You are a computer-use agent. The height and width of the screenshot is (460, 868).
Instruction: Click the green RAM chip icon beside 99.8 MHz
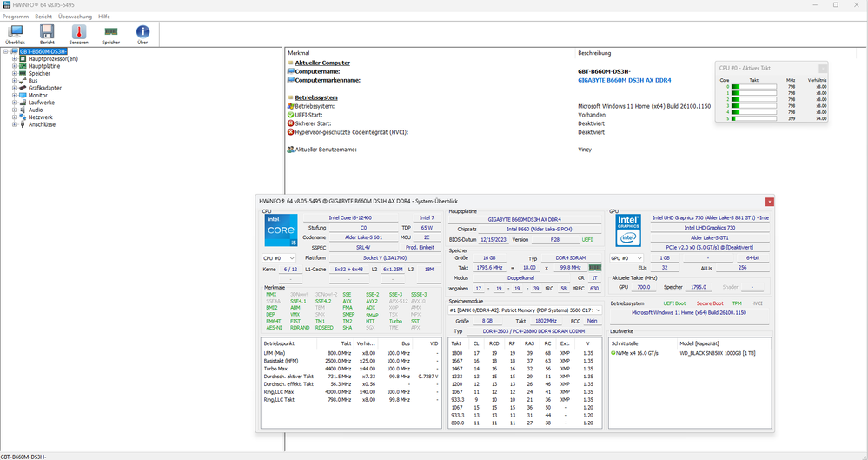pos(595,268)
